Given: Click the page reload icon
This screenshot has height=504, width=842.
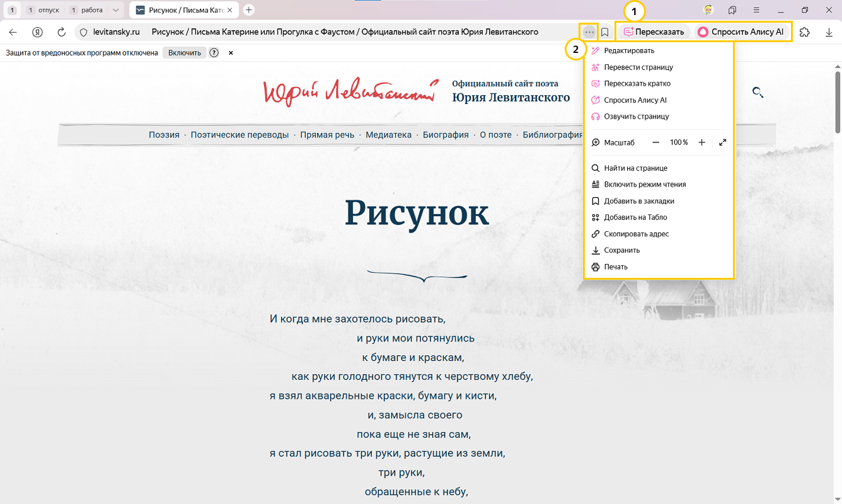Looking at the screenshot, I should click(62, 32).
